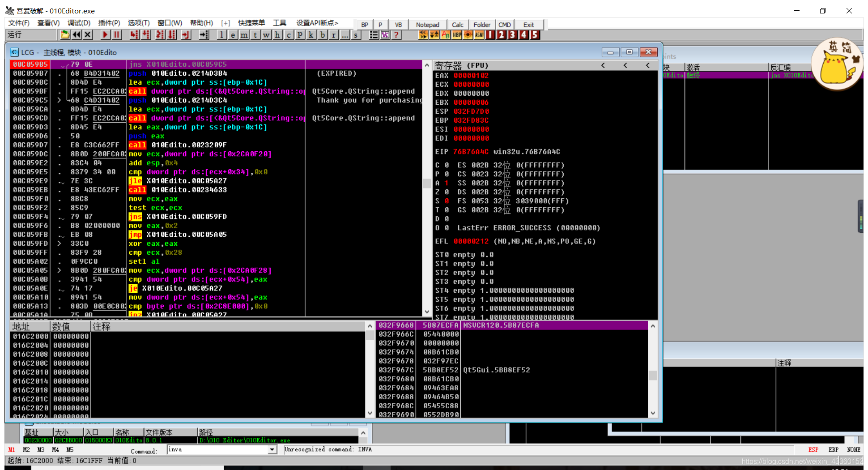Open CPU window with 'c' button
Viewport: 868px width, 470px height.
[289, 35]
